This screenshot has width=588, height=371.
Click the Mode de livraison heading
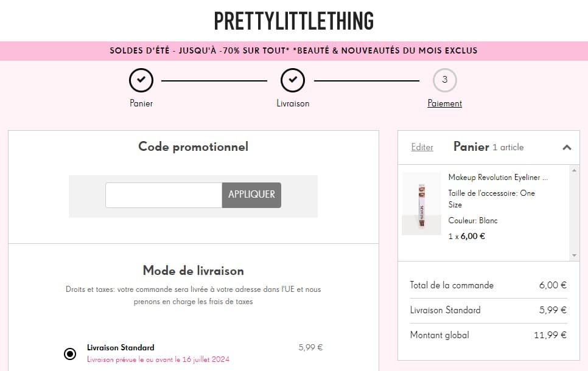pos(193,270)
